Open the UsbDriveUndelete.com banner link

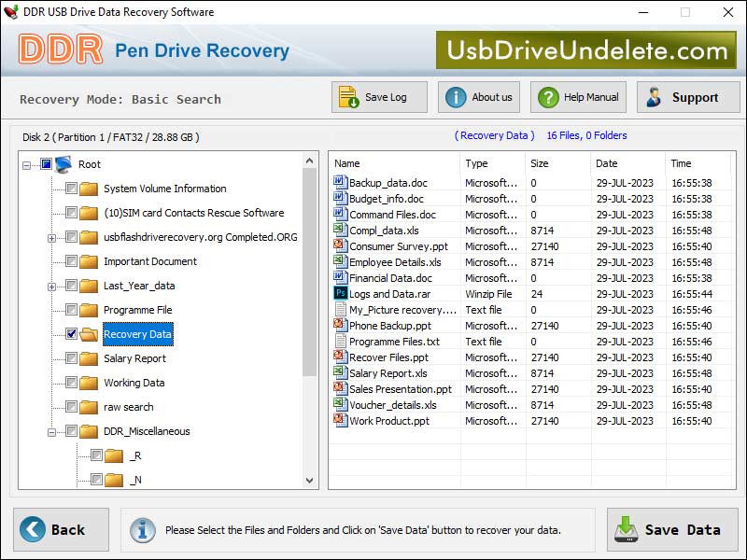point(586,50)
